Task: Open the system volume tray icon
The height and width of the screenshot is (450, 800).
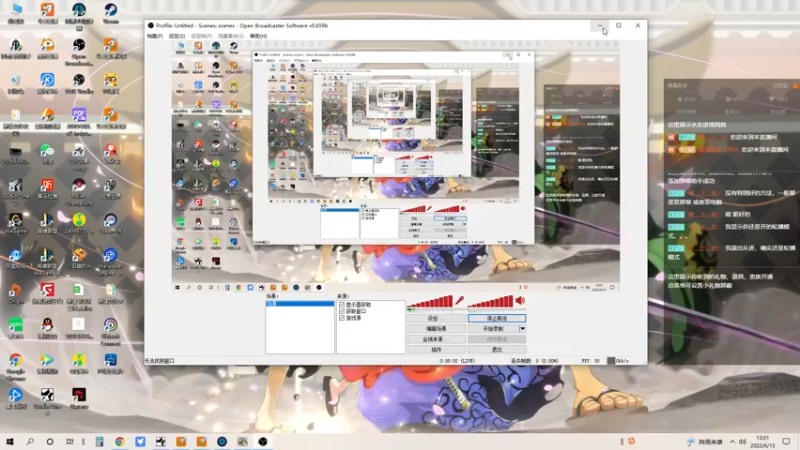Action: [742, 441]
